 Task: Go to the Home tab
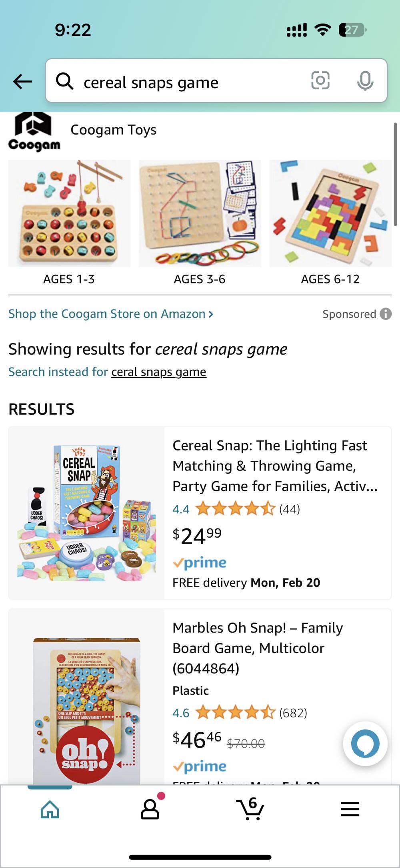[50, 809]
